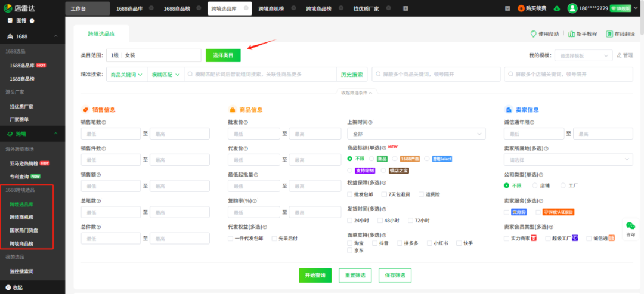This screenshot has width=644, height=294.
Task: Select the 1688严选 radio option
Action: click(x=395, y=159)
